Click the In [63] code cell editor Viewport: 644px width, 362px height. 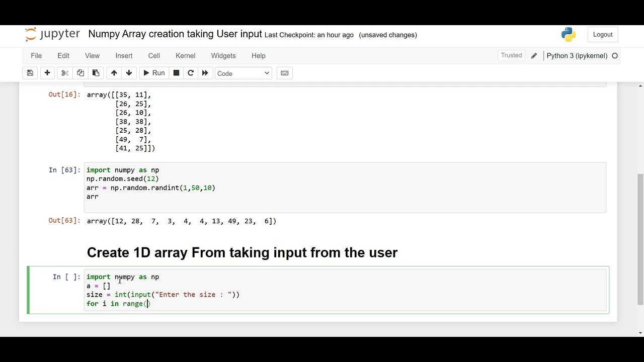coord(345,188)
